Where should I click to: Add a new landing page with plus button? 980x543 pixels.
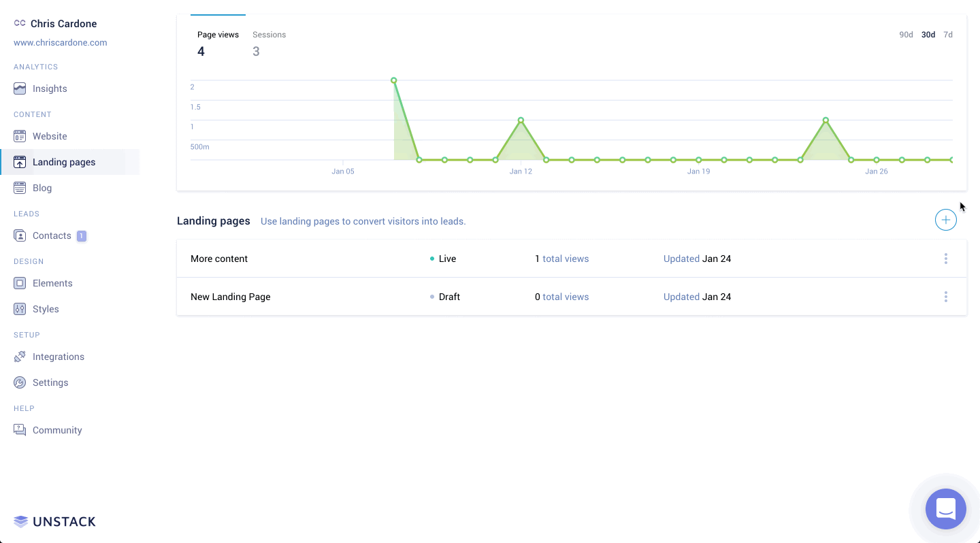pos(945,220)
